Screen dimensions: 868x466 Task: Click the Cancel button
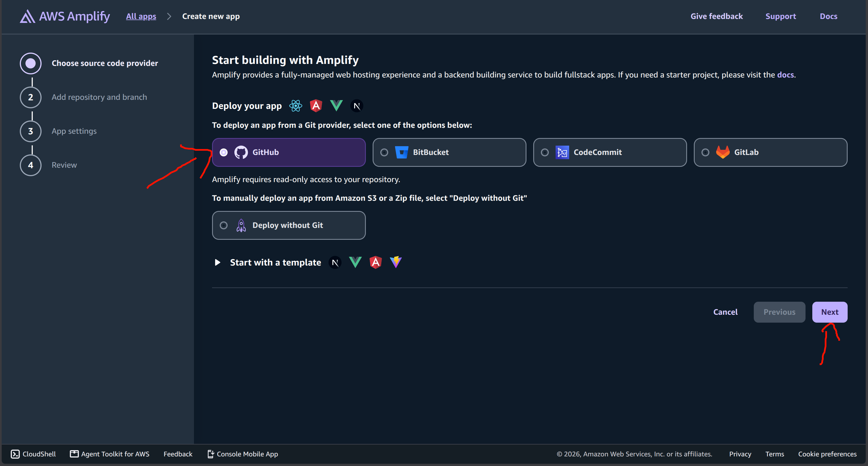(725, 312)
